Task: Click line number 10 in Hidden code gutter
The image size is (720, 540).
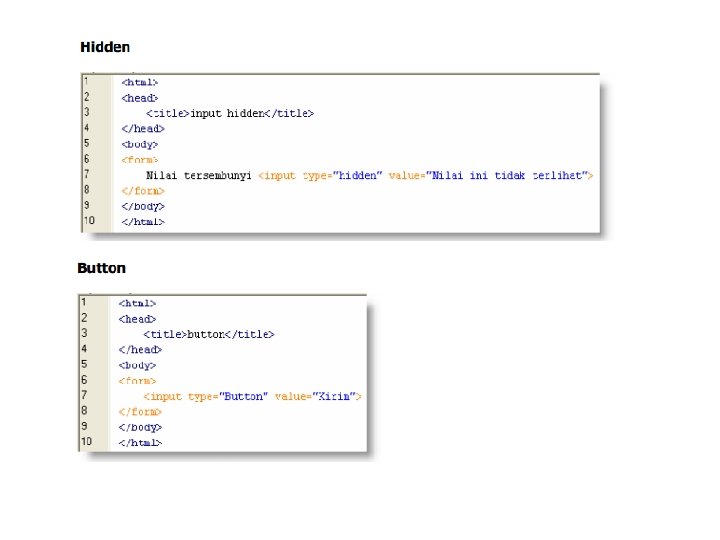Action: click(89, 220)
